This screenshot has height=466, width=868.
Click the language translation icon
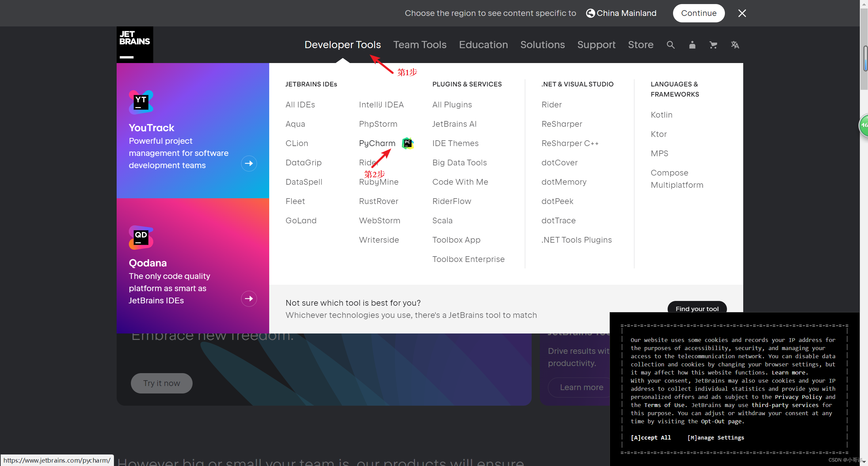[735, 45]
